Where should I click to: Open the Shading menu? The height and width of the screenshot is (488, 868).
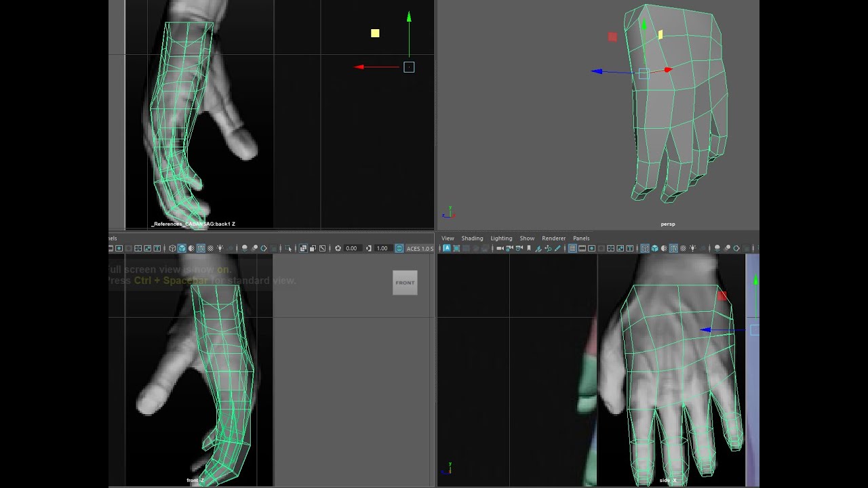click(x=472, y=238)
